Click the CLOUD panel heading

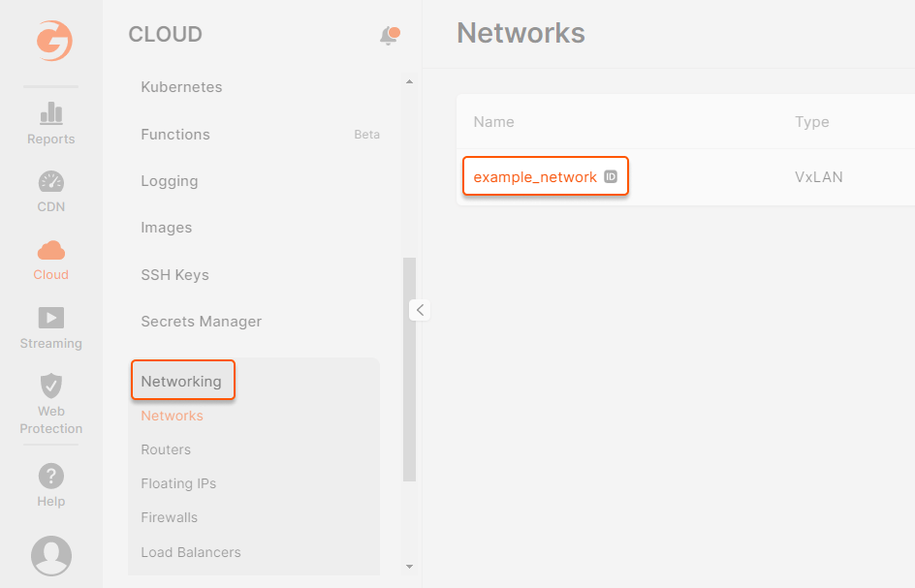165,35
